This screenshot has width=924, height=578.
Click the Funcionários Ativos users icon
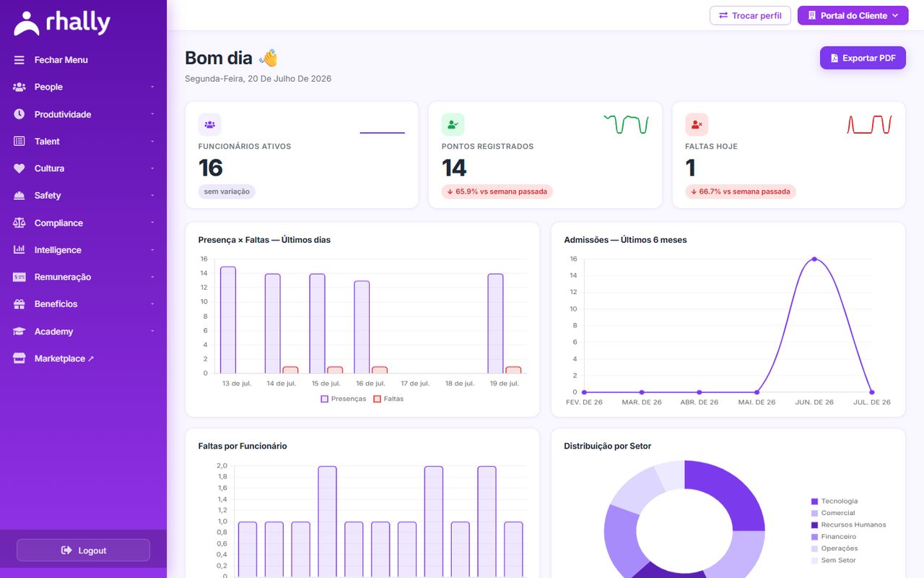209,124
